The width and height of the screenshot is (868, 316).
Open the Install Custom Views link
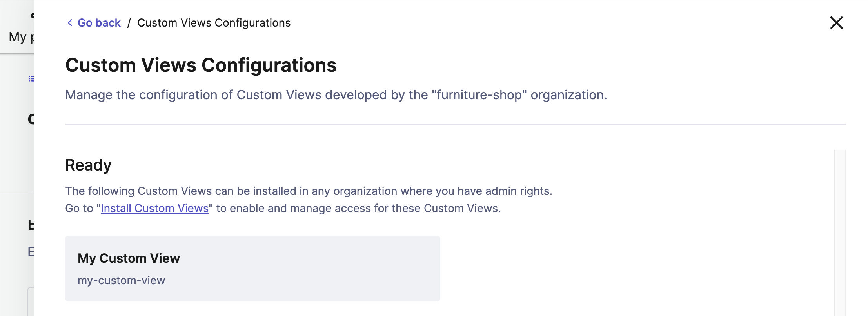click(154, 208)
